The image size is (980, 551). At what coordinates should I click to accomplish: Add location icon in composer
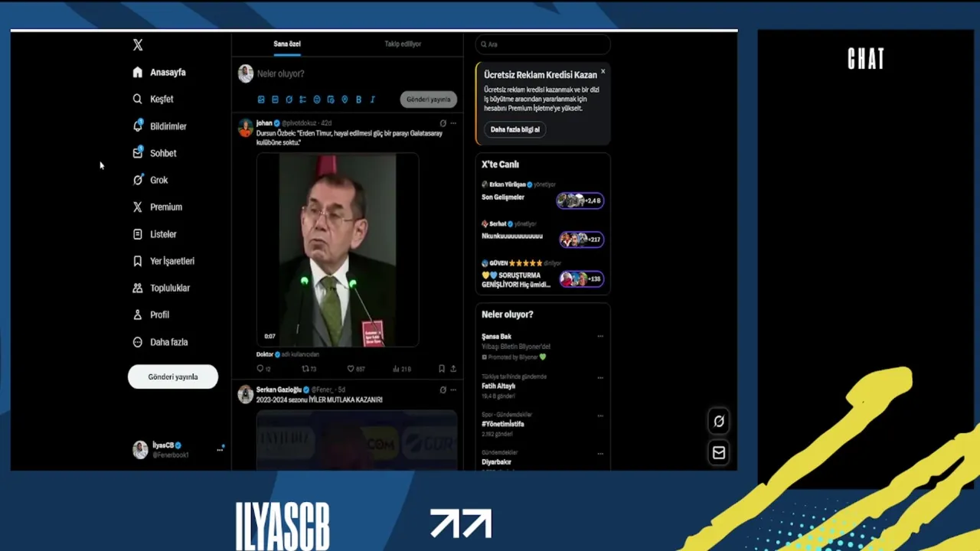pyautogui.click(x=345, y=99)
